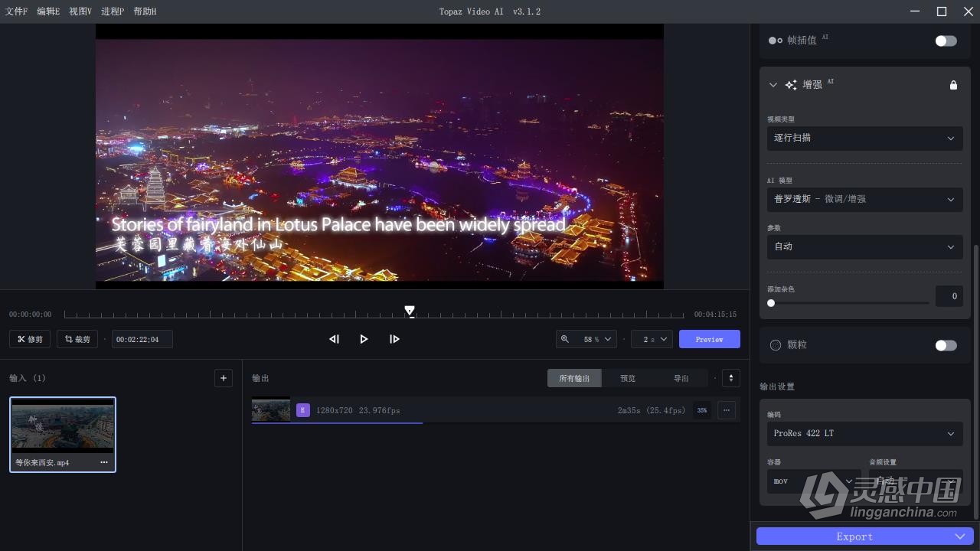The height and width of the screenshot is (551, 980).
Task: Click the 00:02:22:04 timecode field
Action: pyautogui.click(x=142, y=339)
